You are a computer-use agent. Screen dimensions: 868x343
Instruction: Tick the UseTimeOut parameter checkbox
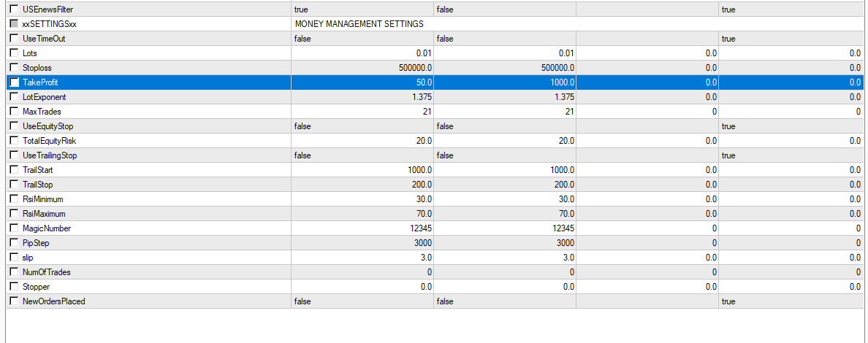pyautogui.click(x=15, y=39)
